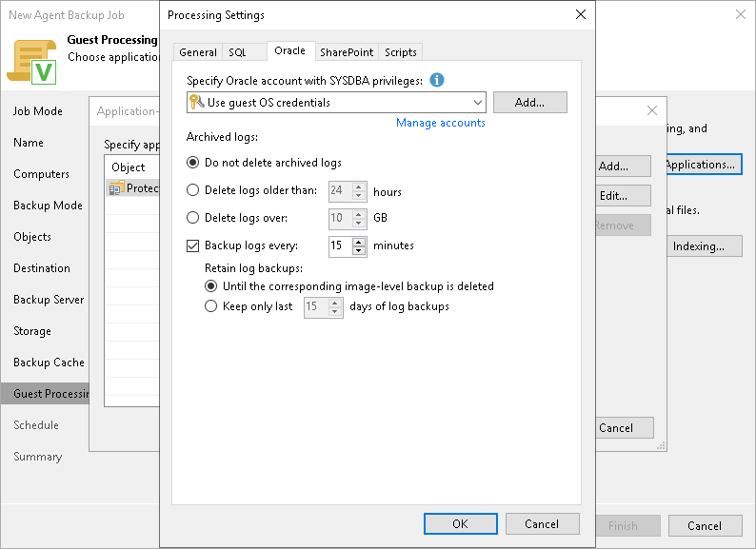The image size is (756, 549).
Task: Go to Objects wizard step
Action: click(x=32, y=237)
